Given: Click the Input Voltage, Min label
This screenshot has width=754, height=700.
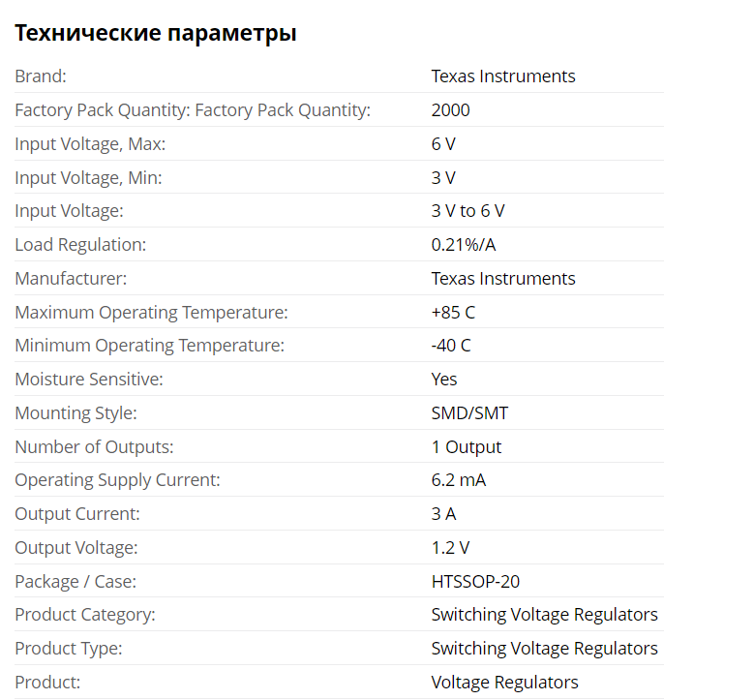Looking at the screenshot, I should coord(88,177).
